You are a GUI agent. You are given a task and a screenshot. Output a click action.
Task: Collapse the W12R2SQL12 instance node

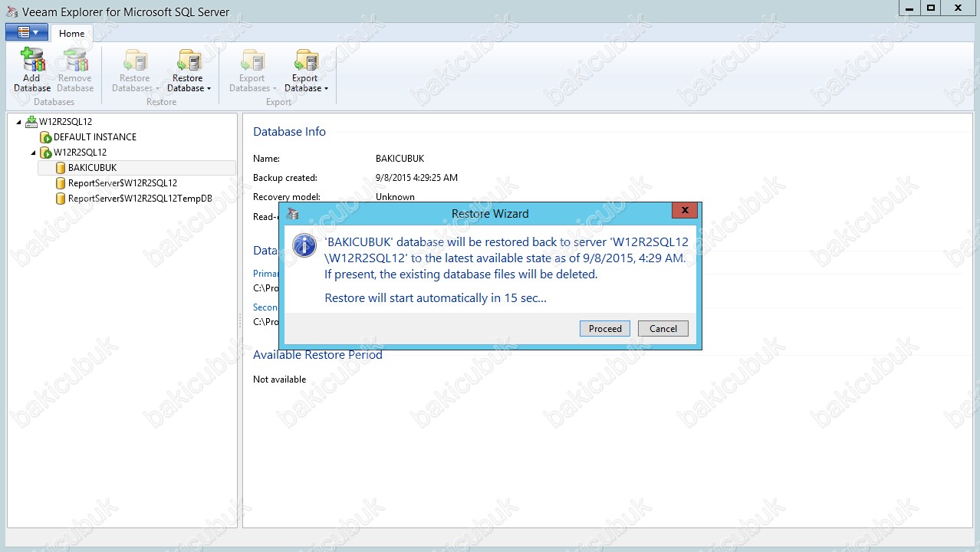(x=33, y=153)
